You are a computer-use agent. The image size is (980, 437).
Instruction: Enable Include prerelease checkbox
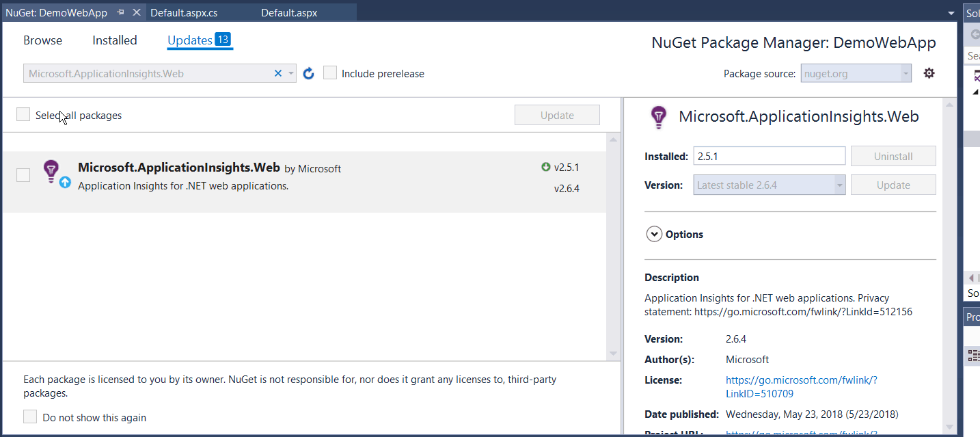tap(330, 73)
